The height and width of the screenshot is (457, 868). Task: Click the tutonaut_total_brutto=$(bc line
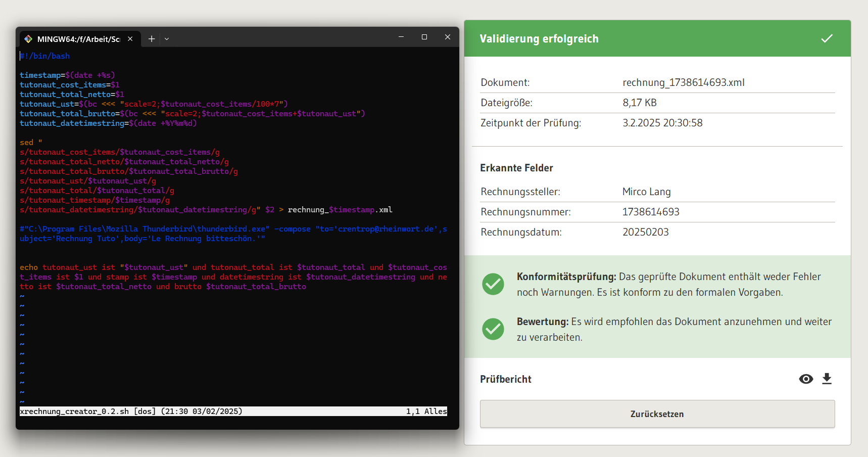point(192,114)
